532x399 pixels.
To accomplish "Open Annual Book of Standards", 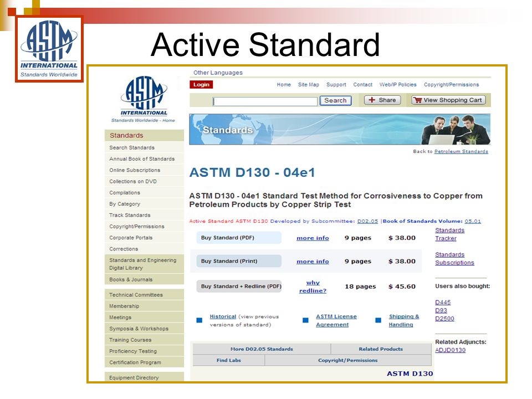I will point(144,159).
